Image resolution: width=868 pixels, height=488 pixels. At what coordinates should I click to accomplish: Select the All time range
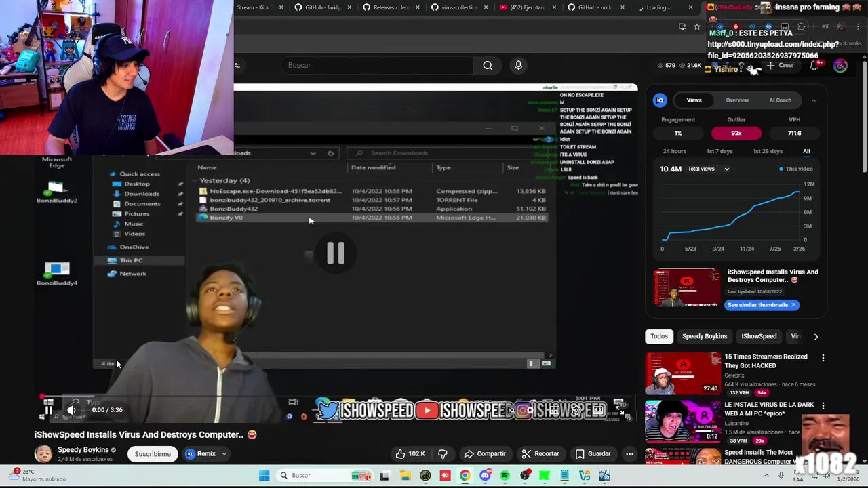806,151
